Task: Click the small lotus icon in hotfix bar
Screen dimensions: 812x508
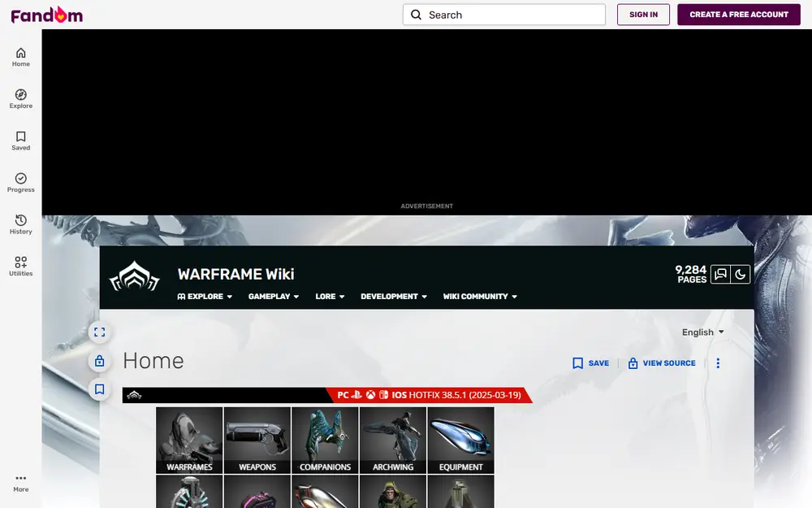Action: [x=134, y=395]
